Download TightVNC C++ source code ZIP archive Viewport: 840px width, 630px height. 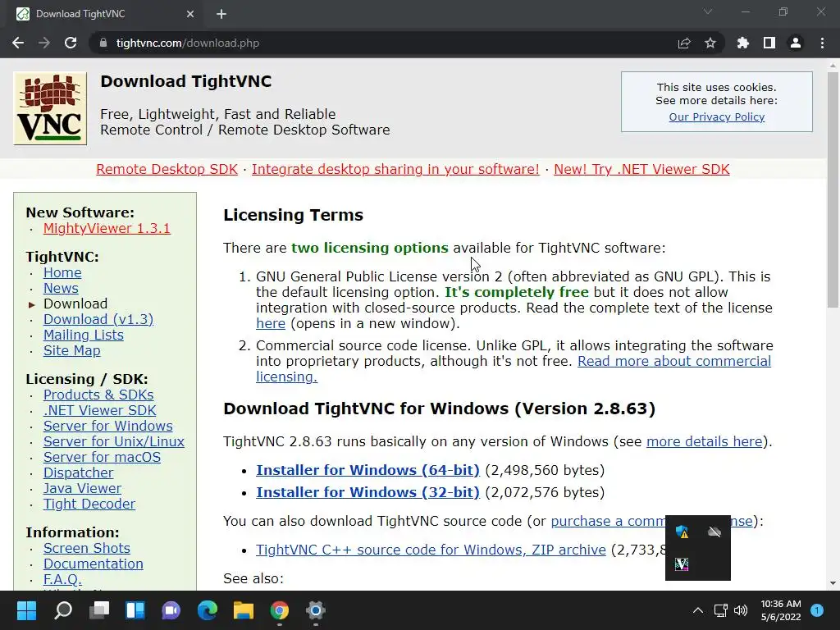[x=431, y=550]
